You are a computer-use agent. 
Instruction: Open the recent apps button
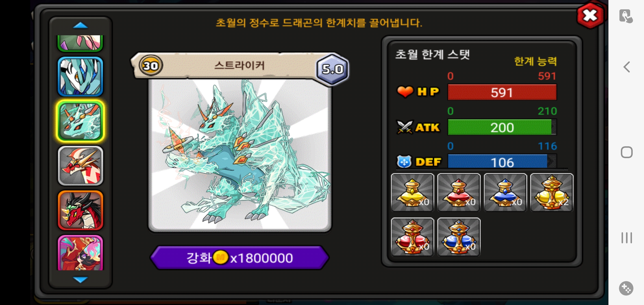tap(626, 238)
